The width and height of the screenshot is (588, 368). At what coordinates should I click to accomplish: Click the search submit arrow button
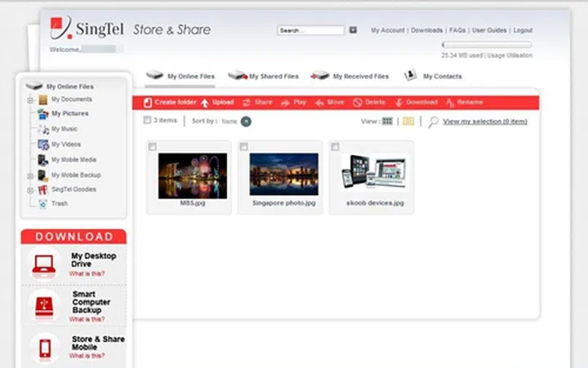coord(354,30)
